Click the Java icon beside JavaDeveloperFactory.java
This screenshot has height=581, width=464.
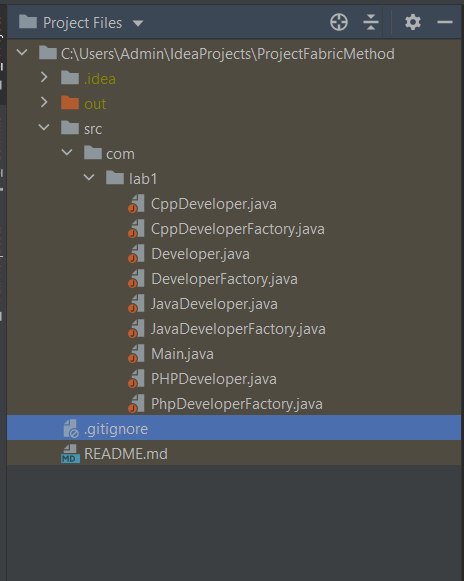click(x=136, y=328)
